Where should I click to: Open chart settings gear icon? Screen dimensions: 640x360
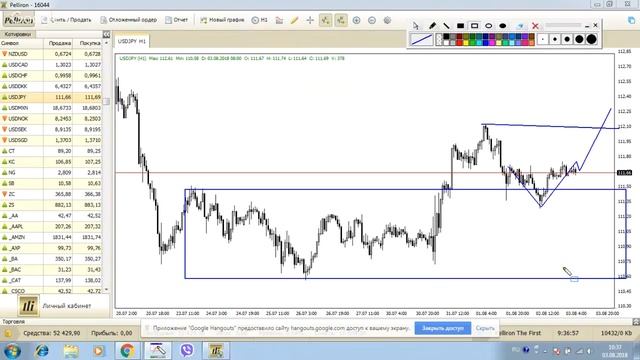(387, 20)
